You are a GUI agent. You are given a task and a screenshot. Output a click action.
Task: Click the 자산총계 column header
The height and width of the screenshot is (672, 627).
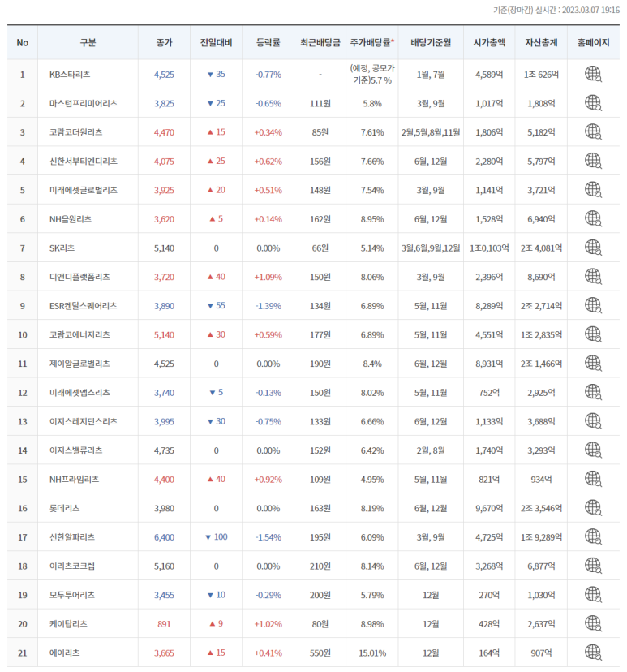coord(541,42)
